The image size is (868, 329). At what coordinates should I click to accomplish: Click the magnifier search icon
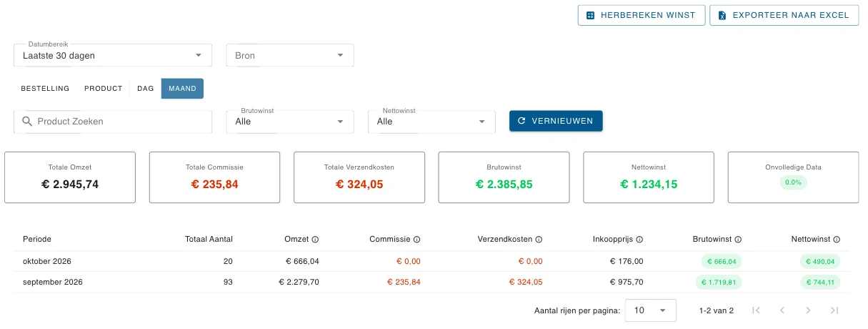click(28, 122)
